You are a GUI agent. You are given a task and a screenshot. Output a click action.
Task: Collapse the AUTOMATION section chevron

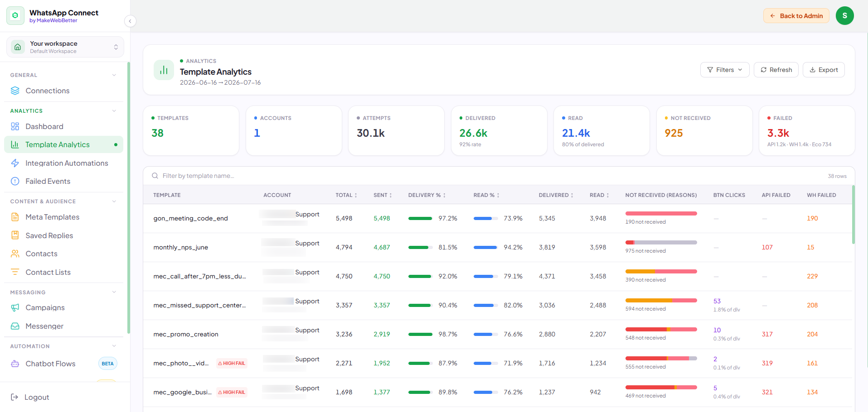(114, 346)
